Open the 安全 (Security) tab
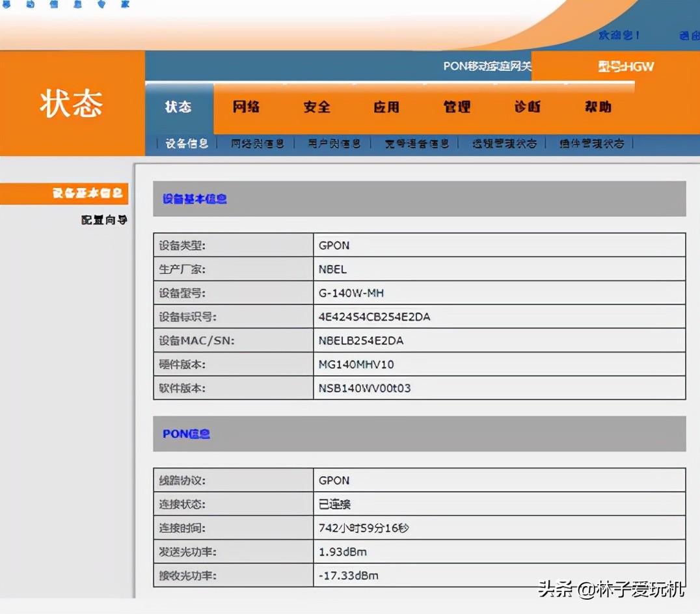The image size is (700, 614). tap(317, 107)
